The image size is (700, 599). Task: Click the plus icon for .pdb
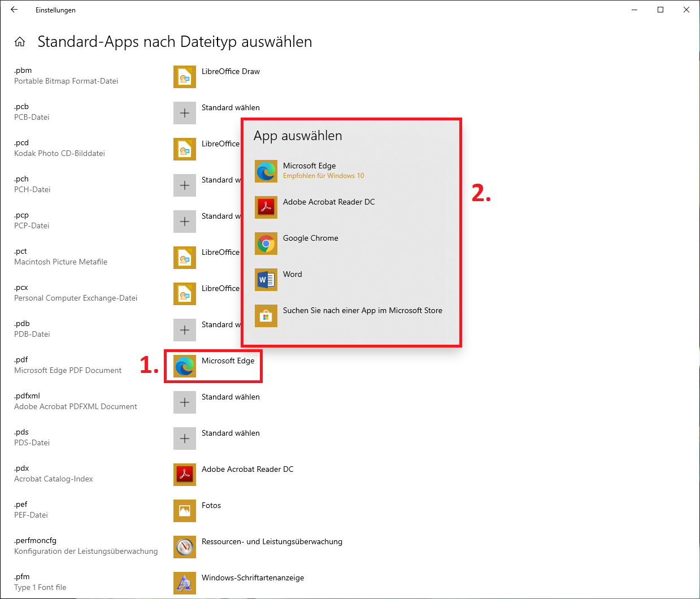tap(185, 330)
